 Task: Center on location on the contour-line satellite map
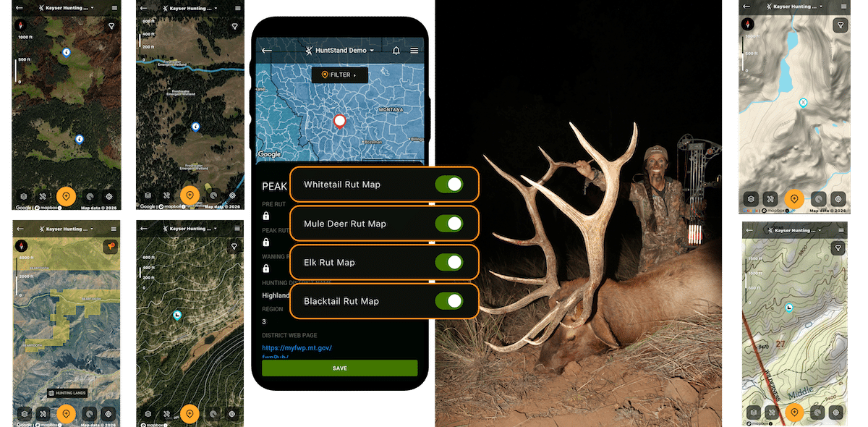click(232, 414)
